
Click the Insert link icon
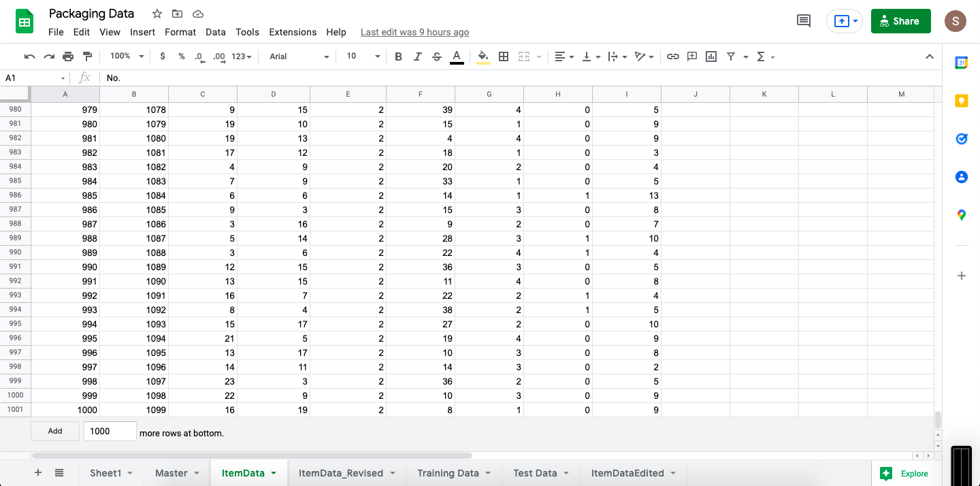pyautogui.click(x=672, y=56)
